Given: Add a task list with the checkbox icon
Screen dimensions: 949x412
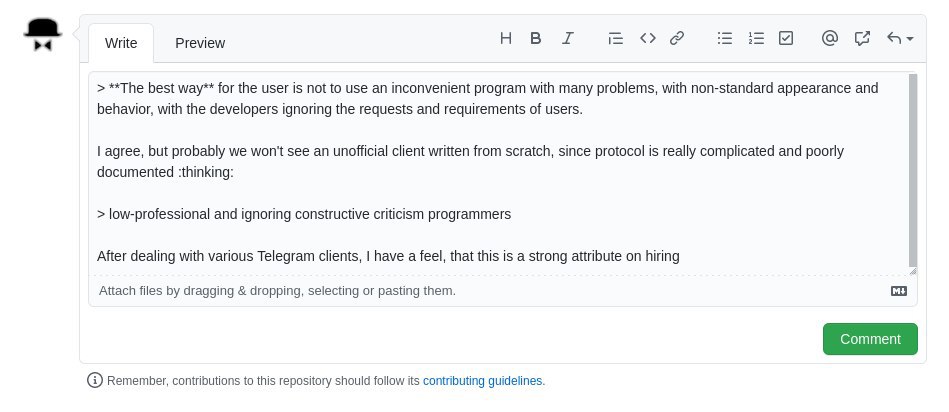Looking at the screenshot, I should [786, 39].
